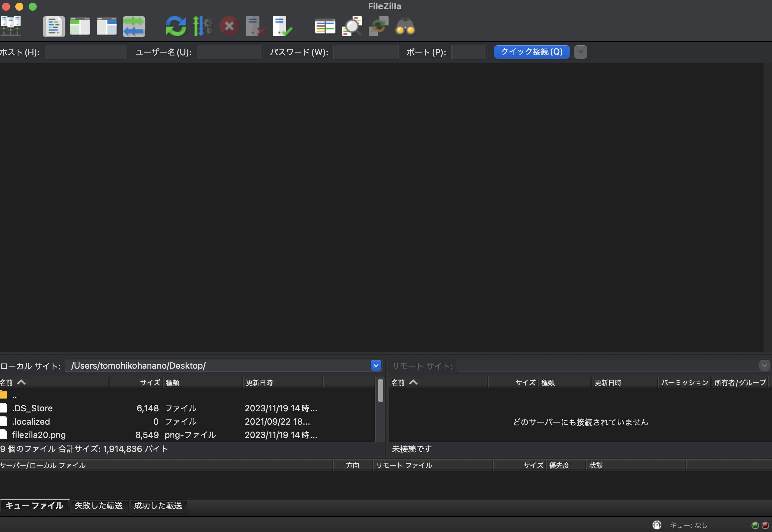Viewport: 772px width, 532px height.
Task: Click the ポート (P) input field
Action: (x=469, y=52)
